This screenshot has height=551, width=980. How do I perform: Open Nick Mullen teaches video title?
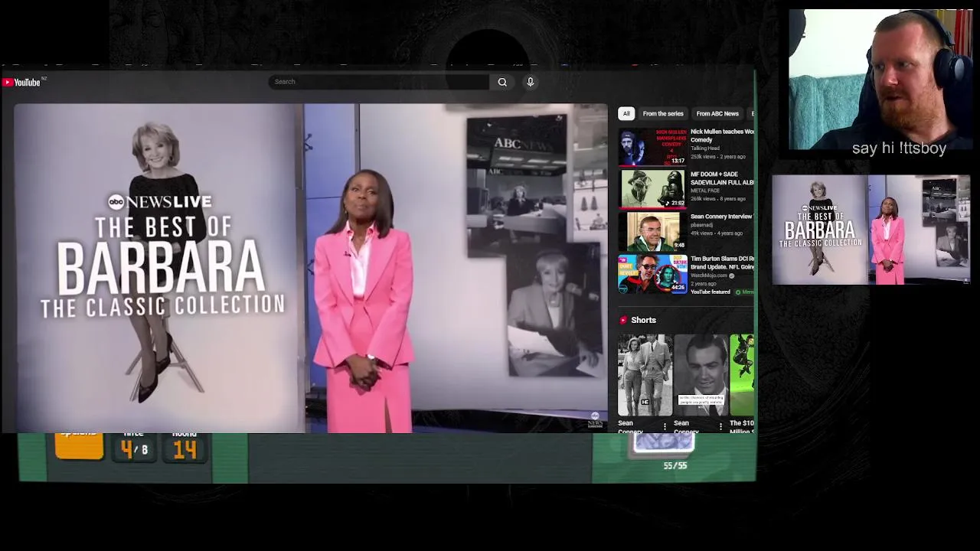722,135
